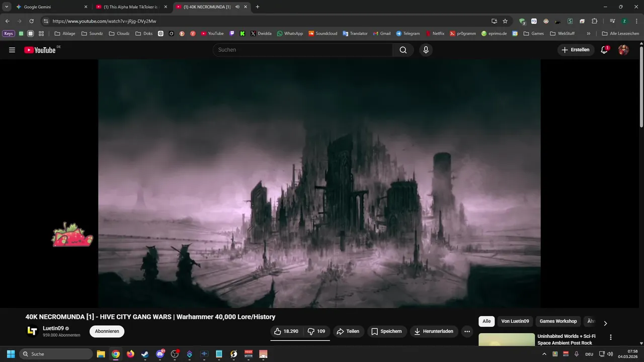Open Chrome three-dot menu
This screenshot has height=362, width=644.
click(x=636, y=21)
